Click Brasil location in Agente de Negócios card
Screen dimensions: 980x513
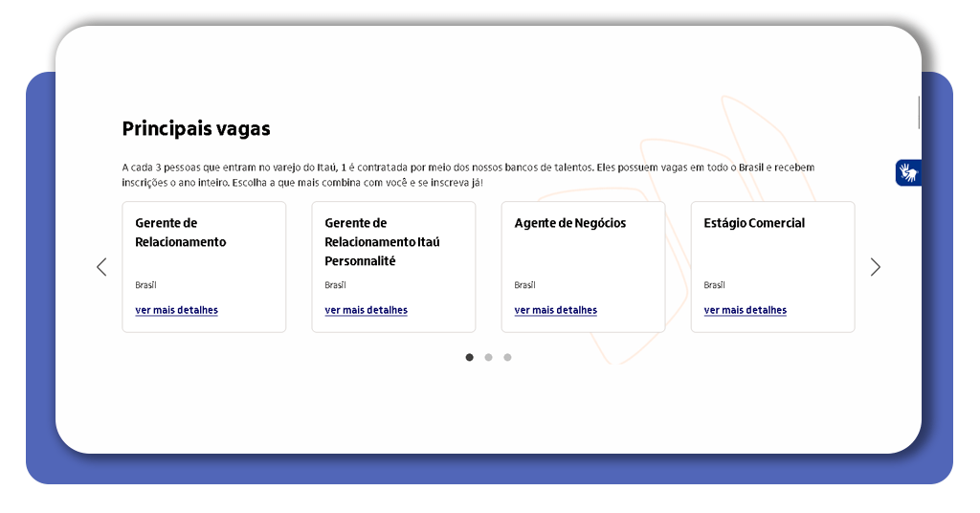pyautogui.click(x=525, y=285)
